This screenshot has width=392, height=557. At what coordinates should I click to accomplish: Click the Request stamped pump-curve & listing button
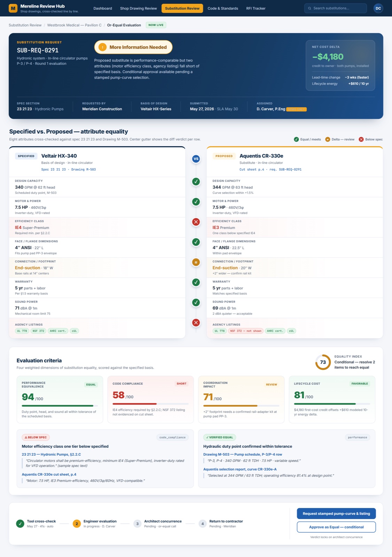[x=336, y=513]
